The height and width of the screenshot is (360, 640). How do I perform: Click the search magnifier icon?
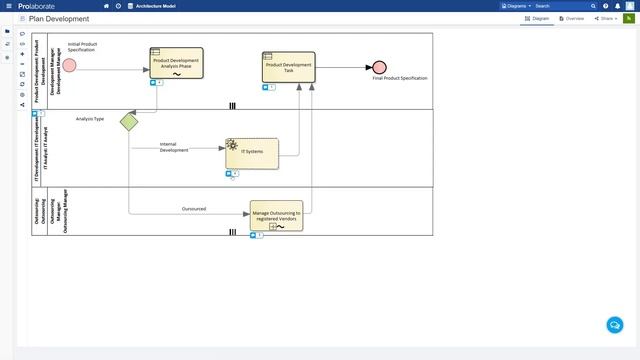click(x=593, y=6)
